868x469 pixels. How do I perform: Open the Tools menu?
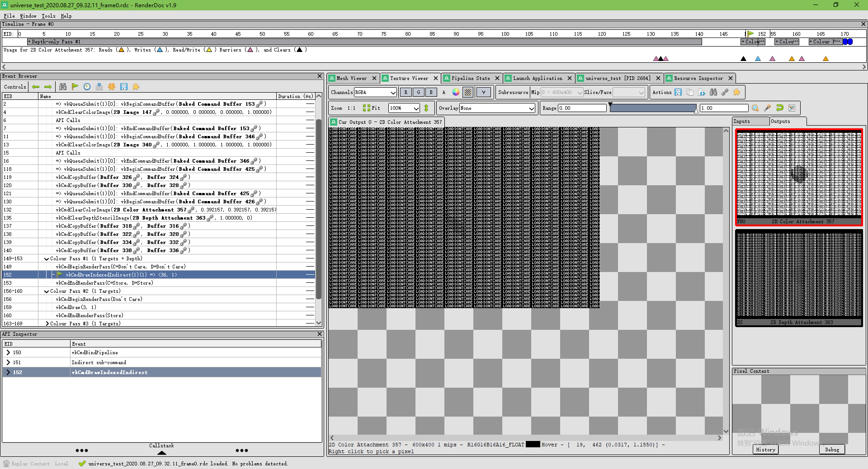coord(48,15)
